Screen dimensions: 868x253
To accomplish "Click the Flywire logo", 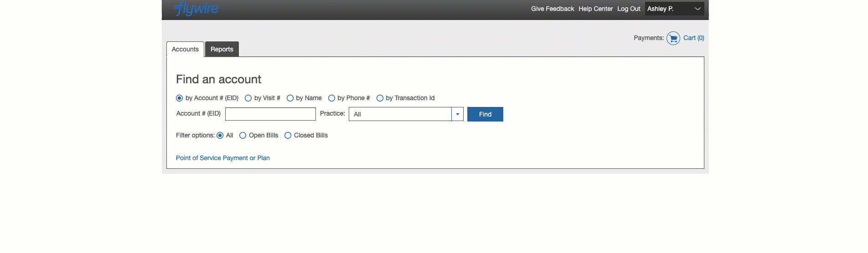I will 196,9.
